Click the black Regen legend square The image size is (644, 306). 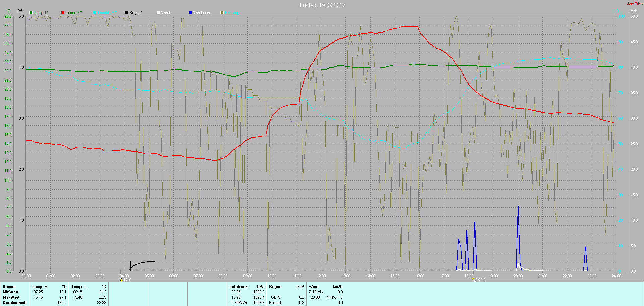point(126,13)
